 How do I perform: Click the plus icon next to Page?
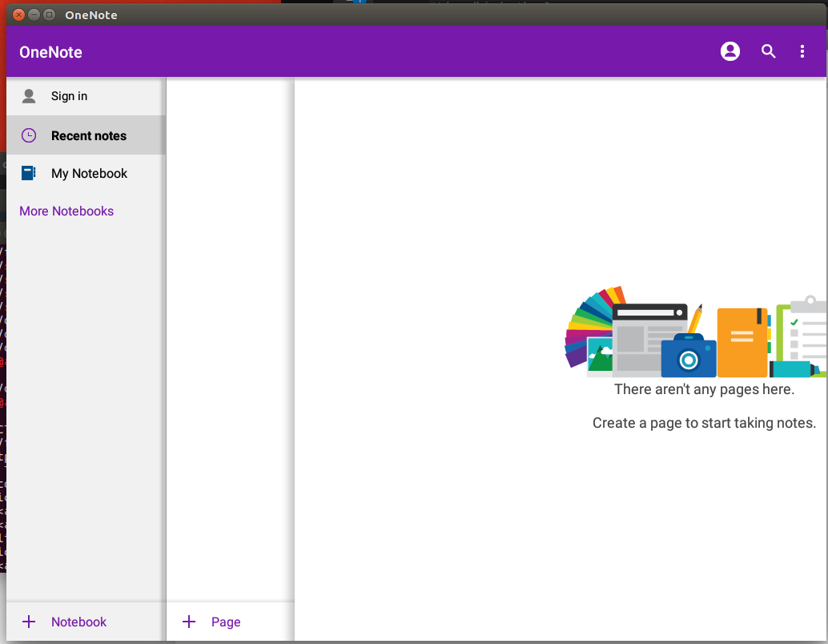click(x=189, y=622)
